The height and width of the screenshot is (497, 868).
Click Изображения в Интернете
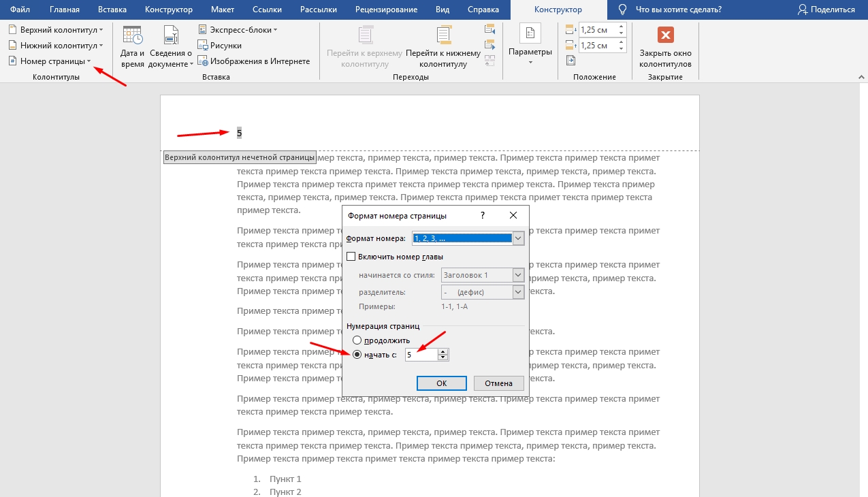pos(254,61)
